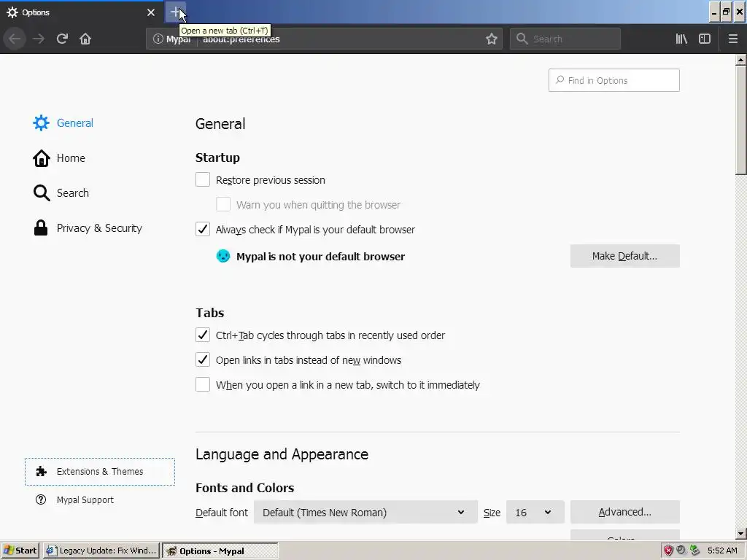Uncheck Open links in tabs option
Image resolution: width=747 pixels, height=560 pixels.
203,359
